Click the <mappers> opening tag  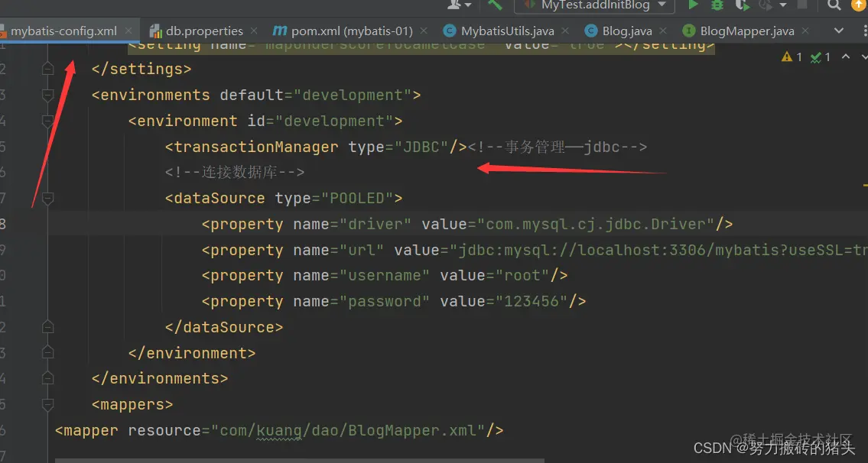[132, 404]
